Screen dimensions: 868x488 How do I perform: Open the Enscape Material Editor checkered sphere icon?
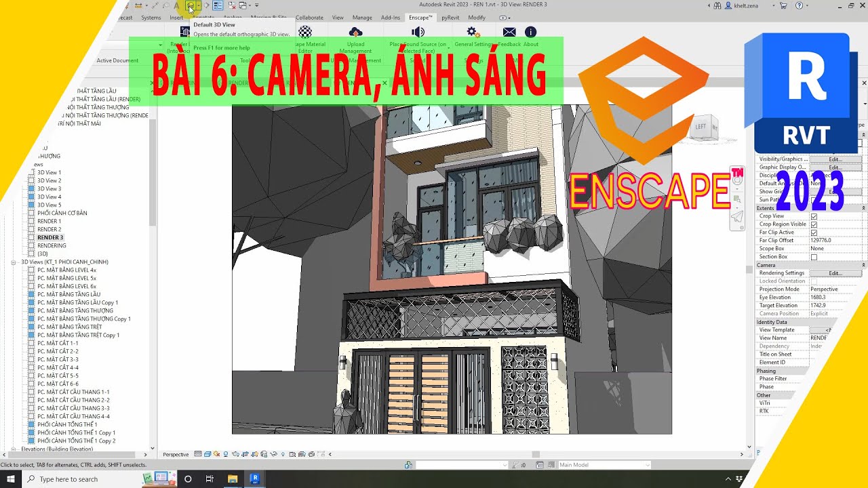click(306, 32)
